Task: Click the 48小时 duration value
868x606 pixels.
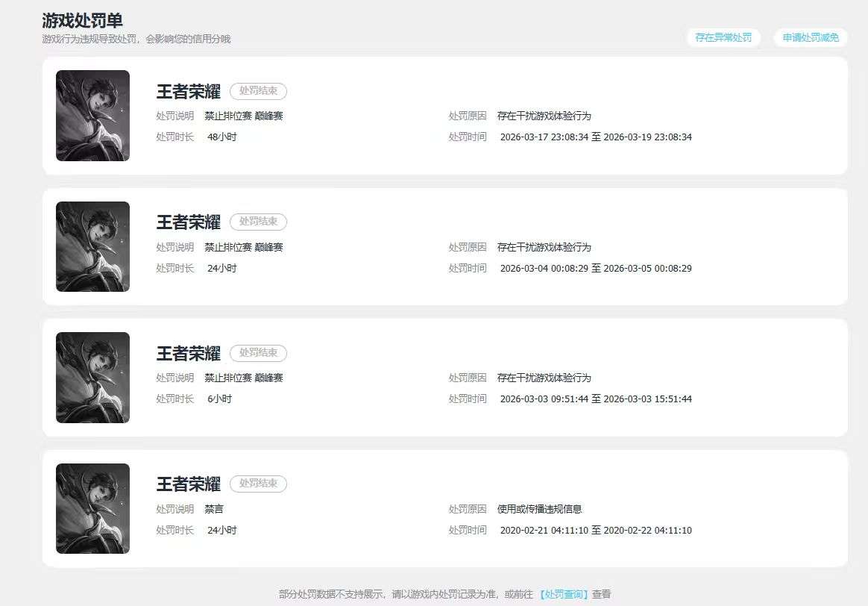Action: coord(222,137)
